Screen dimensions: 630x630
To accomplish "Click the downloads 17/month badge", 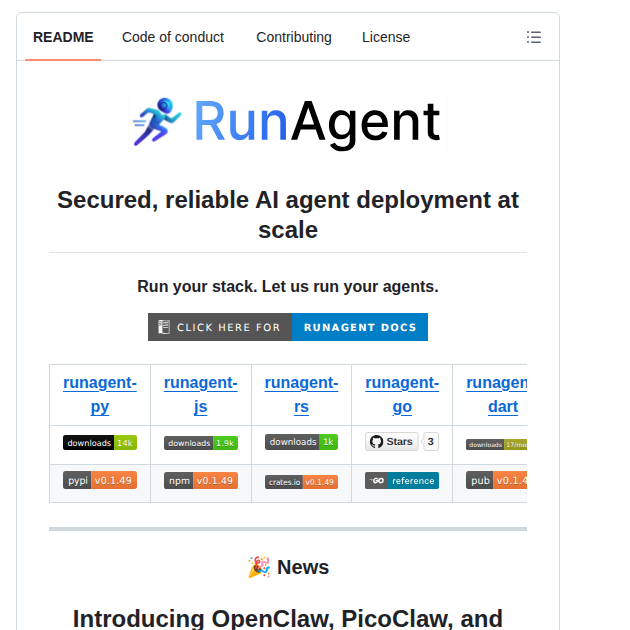I will pyautogui.click(x=497, y=445).
